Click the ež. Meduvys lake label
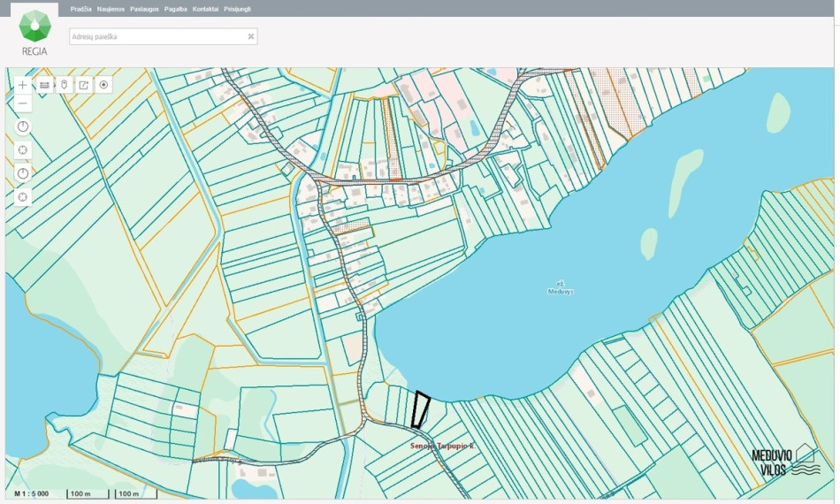Image resolution: width=840 pixels, height=504 pixels. (x=561, y=287)
